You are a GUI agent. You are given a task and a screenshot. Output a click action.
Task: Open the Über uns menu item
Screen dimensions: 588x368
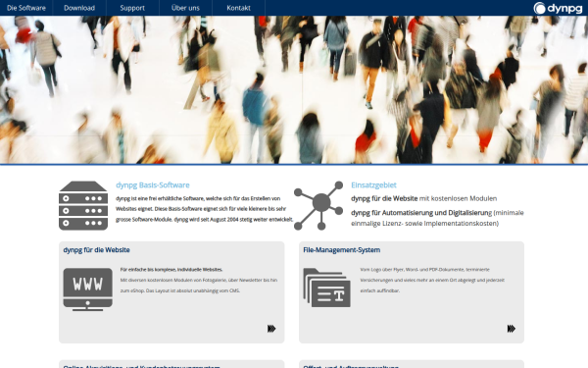point(185,8)
